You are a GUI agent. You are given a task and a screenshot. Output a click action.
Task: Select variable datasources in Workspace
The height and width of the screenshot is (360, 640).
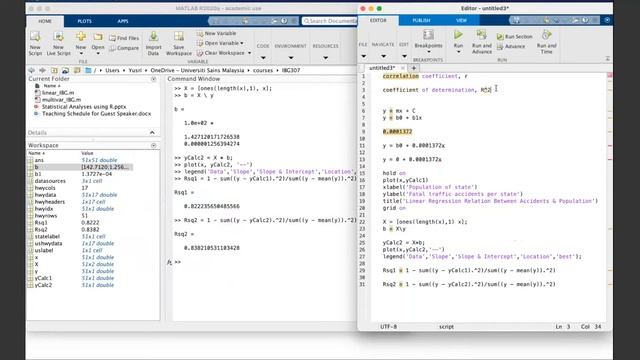(50, 181)
